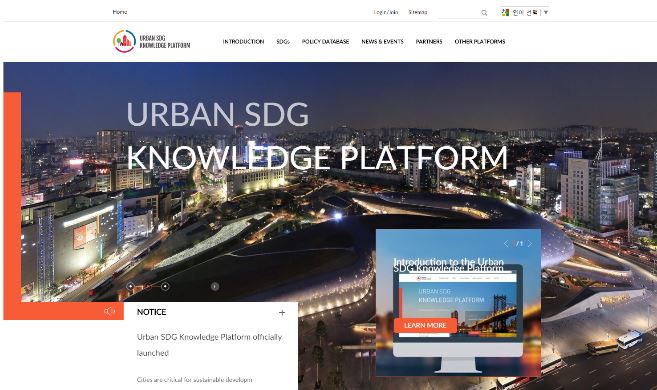Open the Introduction to the Urban SDG heading

click(x=448, y=265)
